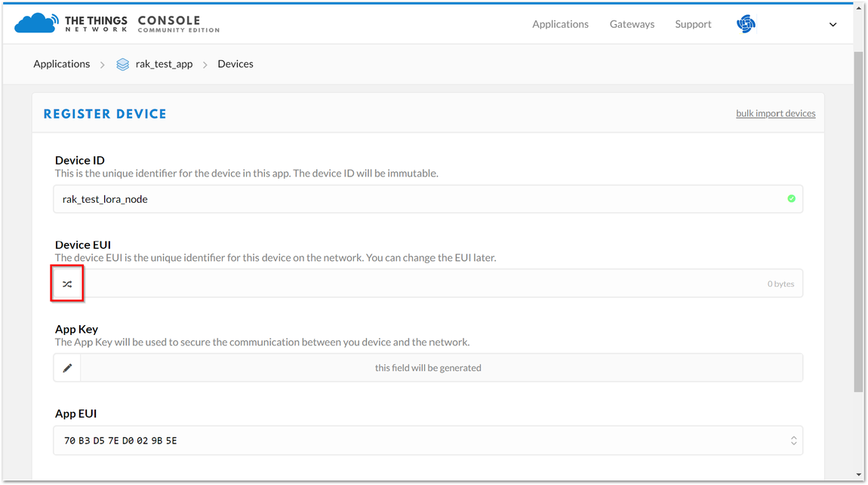Click the Device ID label
Viewport: 868px width, 485px height.
pos(80,161)
